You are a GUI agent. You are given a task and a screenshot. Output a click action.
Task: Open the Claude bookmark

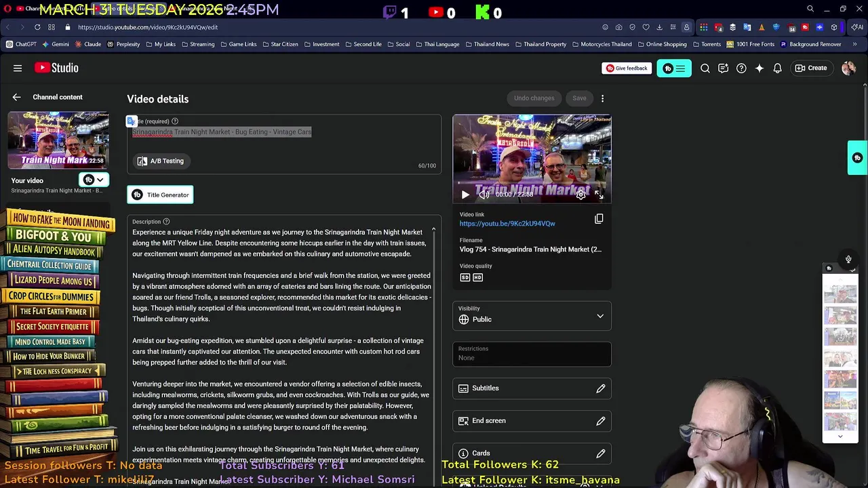click(x=88, y=44)
